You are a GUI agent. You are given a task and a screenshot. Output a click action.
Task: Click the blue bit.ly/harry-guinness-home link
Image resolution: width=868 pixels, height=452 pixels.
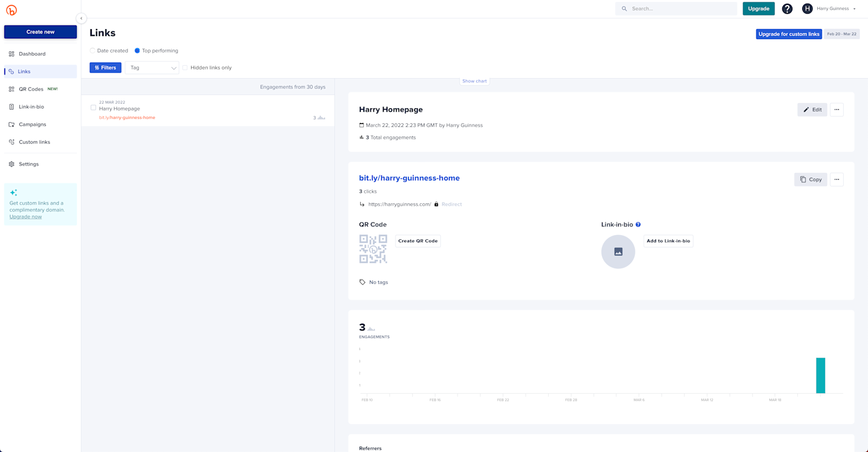[x=409, y=178]
